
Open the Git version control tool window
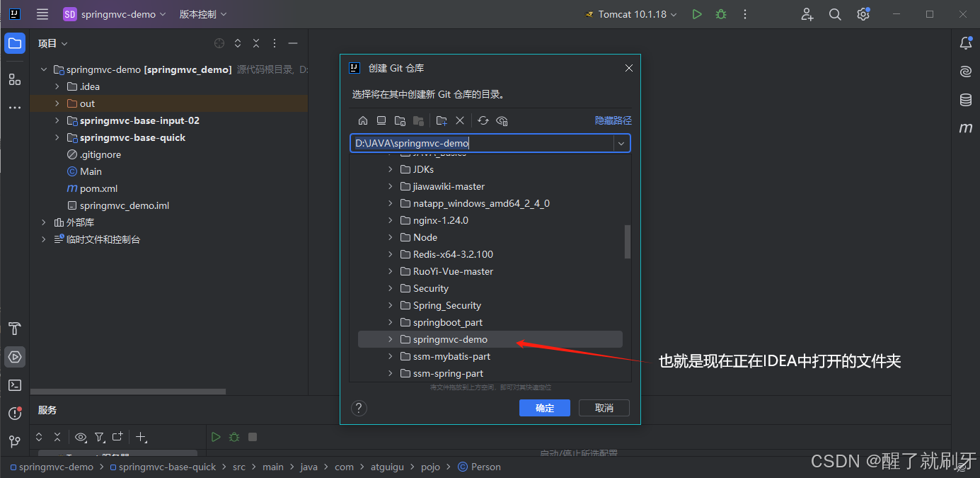(x=15, y=442)
